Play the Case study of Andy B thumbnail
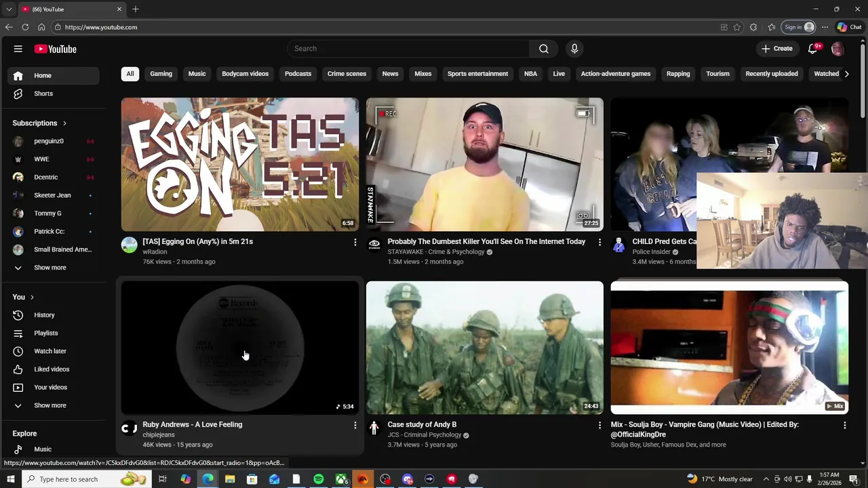Screen dimensions: 868x488 click(x=485, y=348)
